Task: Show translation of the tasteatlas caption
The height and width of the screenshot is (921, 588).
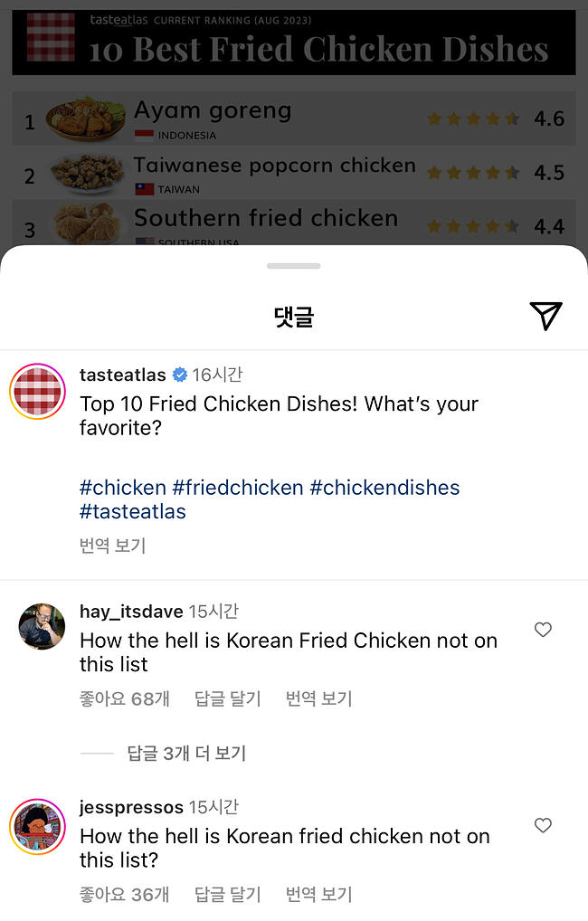Action: [x=112, y=546]
